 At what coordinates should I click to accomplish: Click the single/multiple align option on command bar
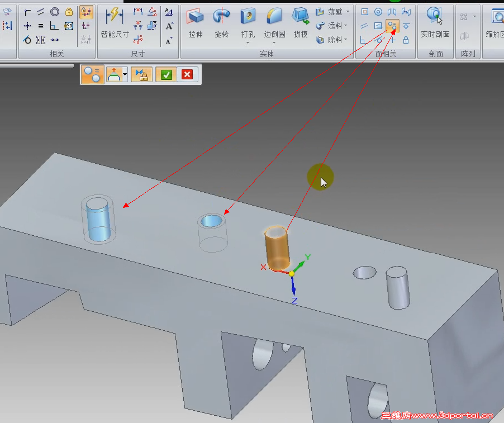coord(114,74)
